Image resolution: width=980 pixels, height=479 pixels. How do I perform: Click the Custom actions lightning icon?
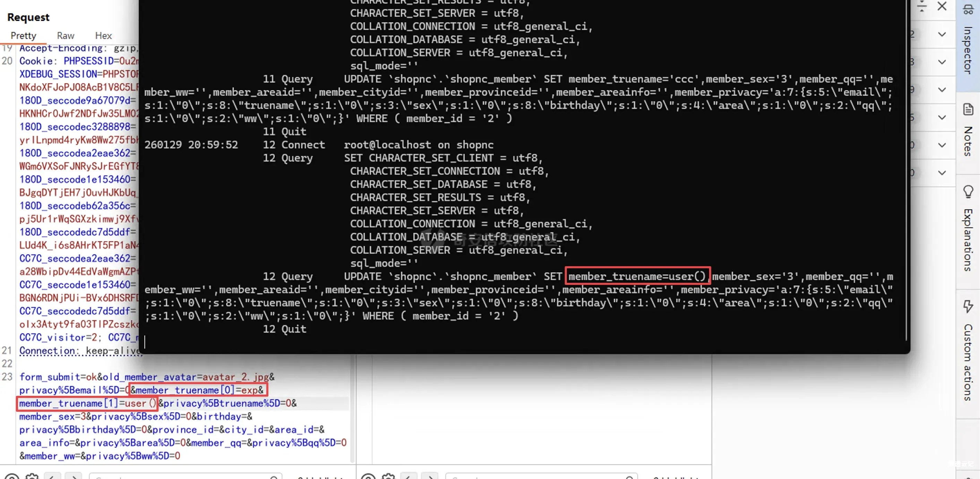click(x=968, y=306)
